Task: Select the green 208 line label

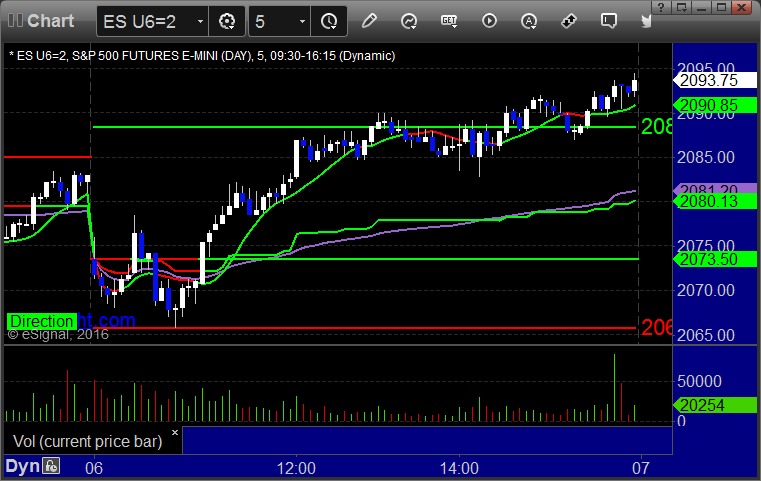Action: coord(657,127)
